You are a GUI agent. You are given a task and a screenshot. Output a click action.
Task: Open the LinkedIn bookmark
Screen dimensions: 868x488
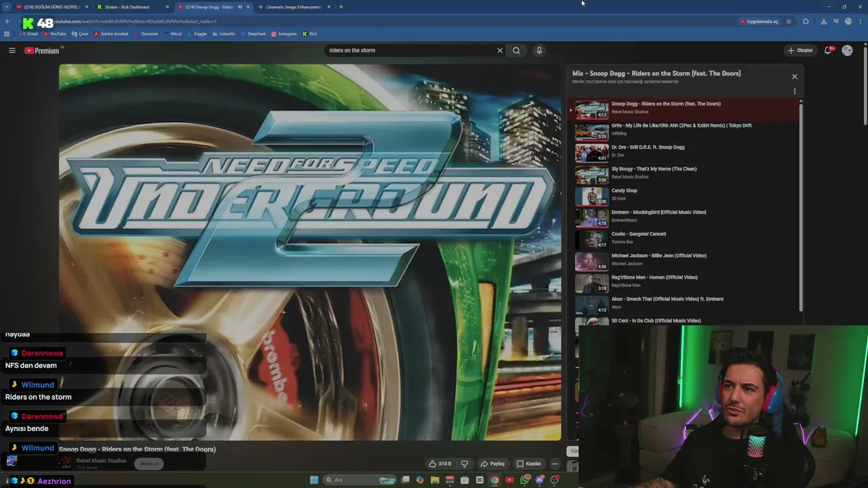coord(224,34)
